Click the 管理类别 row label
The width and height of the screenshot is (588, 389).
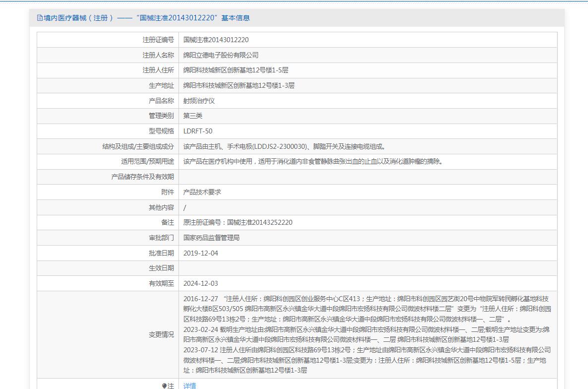[161, 116]
